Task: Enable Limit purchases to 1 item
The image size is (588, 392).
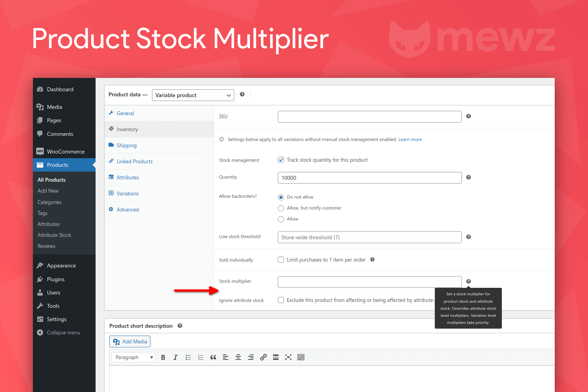Action: coord(281,260)
